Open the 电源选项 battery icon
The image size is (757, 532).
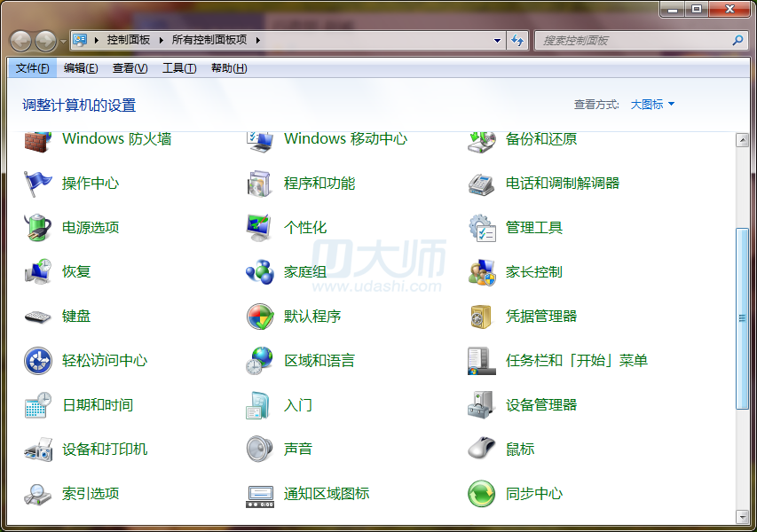(x=37, y=228)
